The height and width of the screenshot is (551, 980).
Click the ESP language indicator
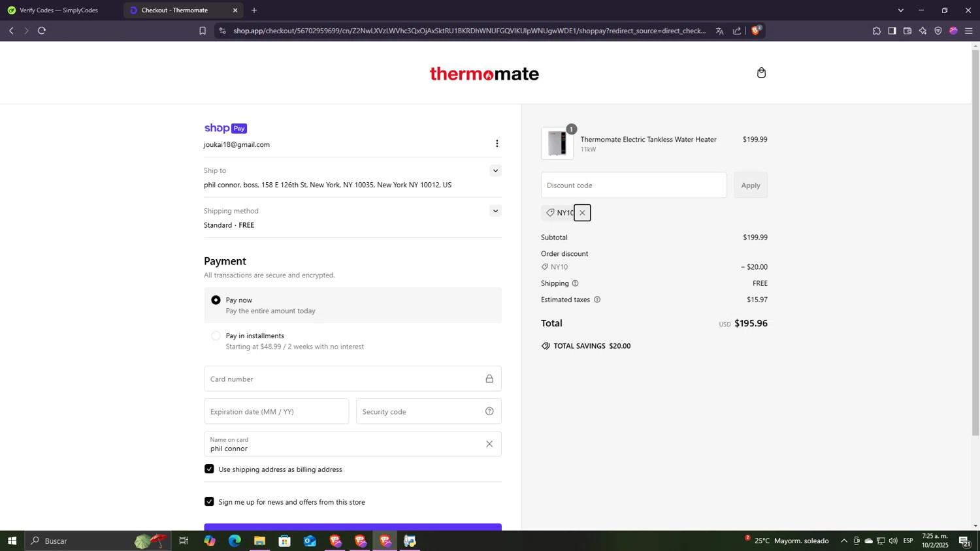point(908,541)
